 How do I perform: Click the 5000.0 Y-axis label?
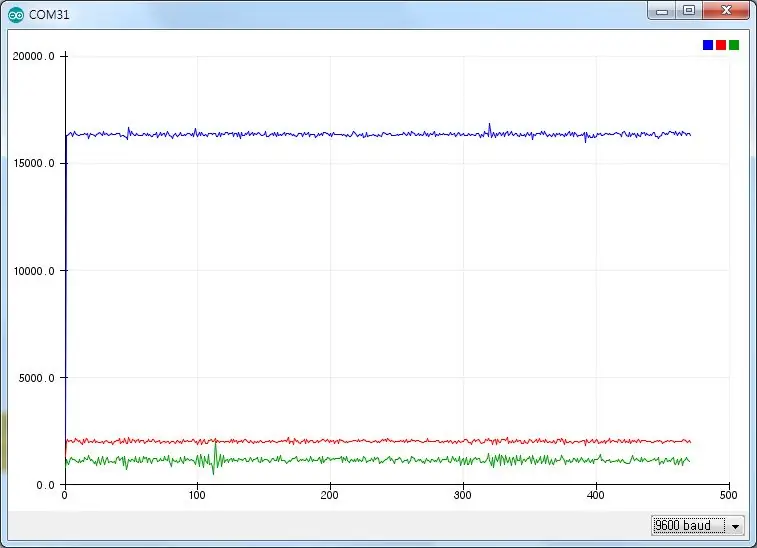tap(36, 378)
